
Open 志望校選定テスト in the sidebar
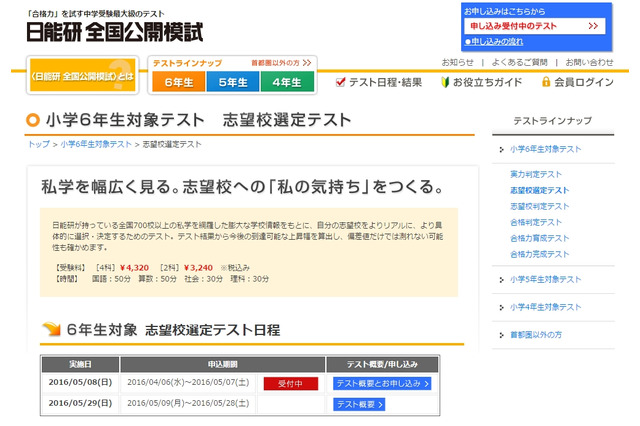pos(539,191)
